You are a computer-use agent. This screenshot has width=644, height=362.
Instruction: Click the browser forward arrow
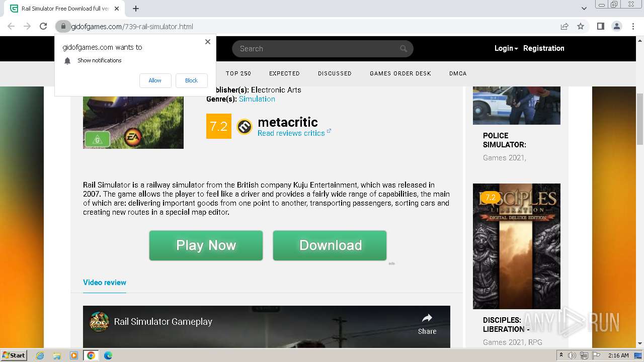tap(27, 26)
